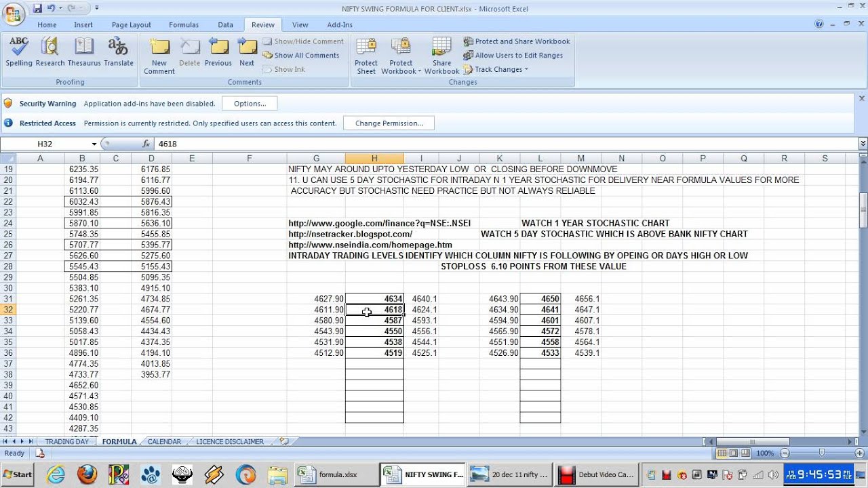Viewport: 868px width, 488px height.
Task: Click Allow Users to Edit Ranges
Action: pyautogui.click(x=513, y=56)
